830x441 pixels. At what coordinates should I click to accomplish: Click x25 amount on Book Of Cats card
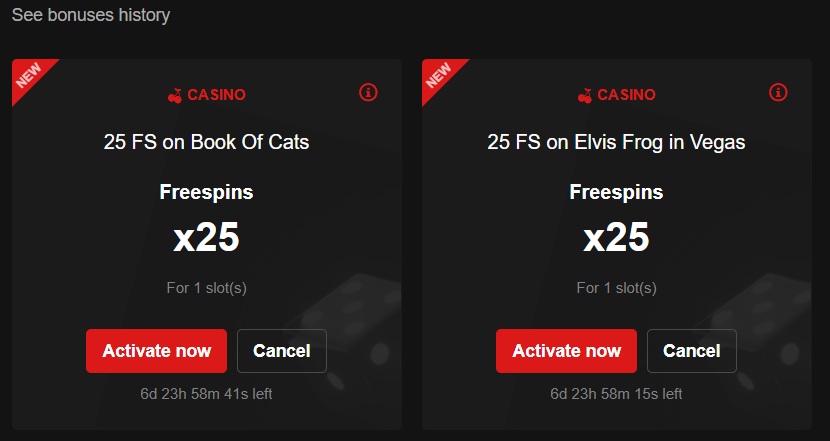pos(206,237)
